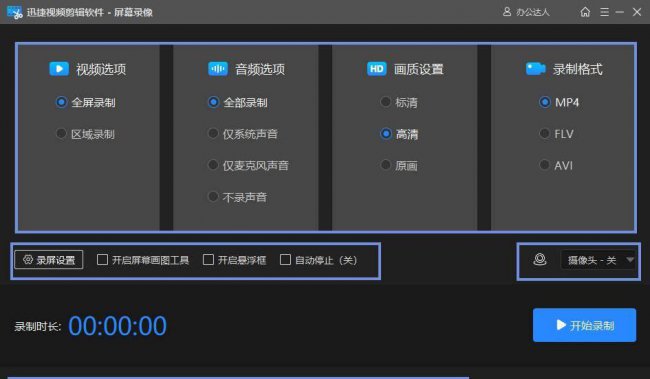Viewport: 650px width, 379px height.
Task: Minimize the recorder window
Action: [620, 12]
